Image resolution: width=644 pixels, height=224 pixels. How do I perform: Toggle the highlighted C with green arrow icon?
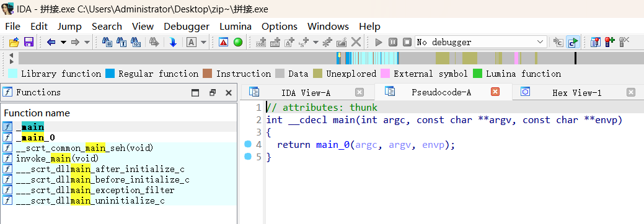point(573,42)
